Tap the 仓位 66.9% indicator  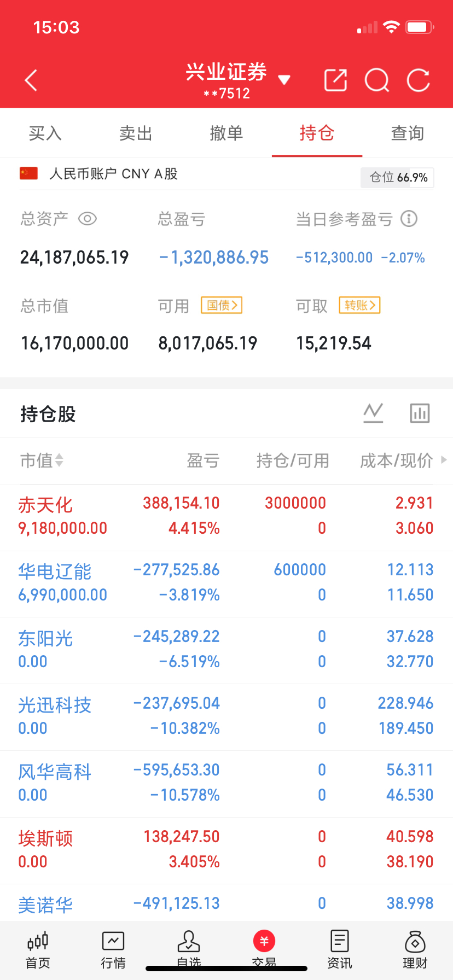point(397,177)
